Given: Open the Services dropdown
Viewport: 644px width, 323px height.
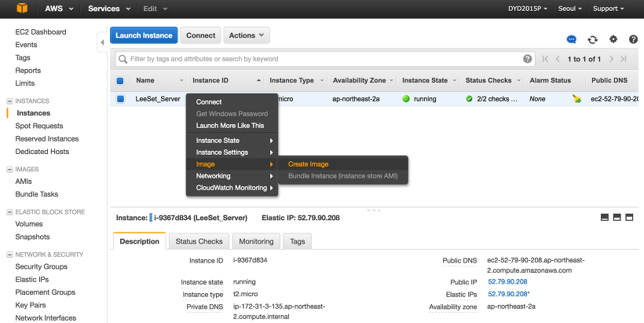Looking at the screenshot, I should coord(109,9).
